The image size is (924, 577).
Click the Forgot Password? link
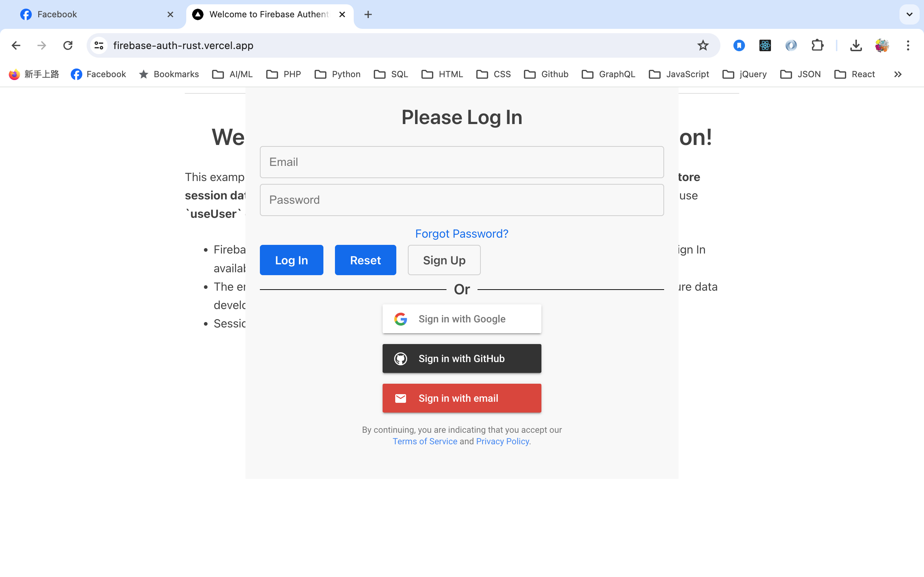462,233
